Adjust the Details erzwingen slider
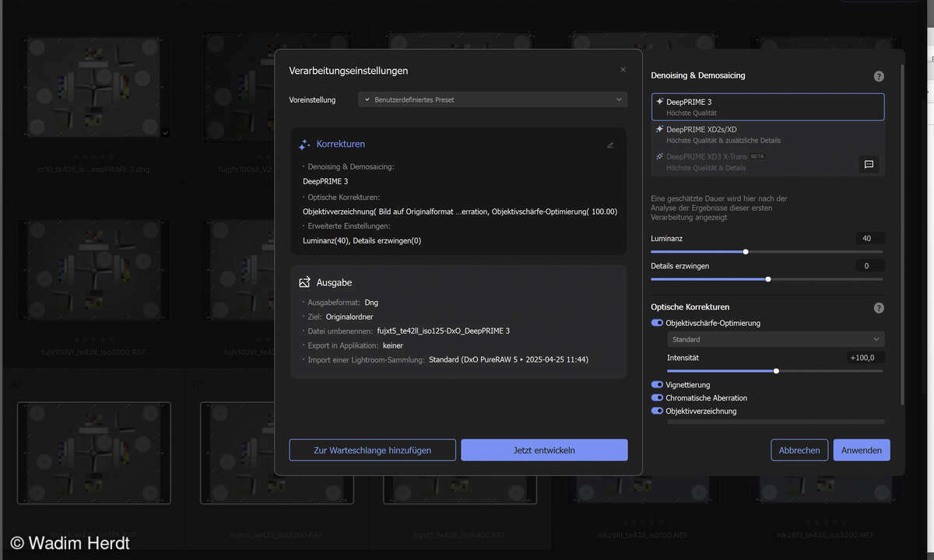This screenshot has height=560, width=934. tap(768, 279)
